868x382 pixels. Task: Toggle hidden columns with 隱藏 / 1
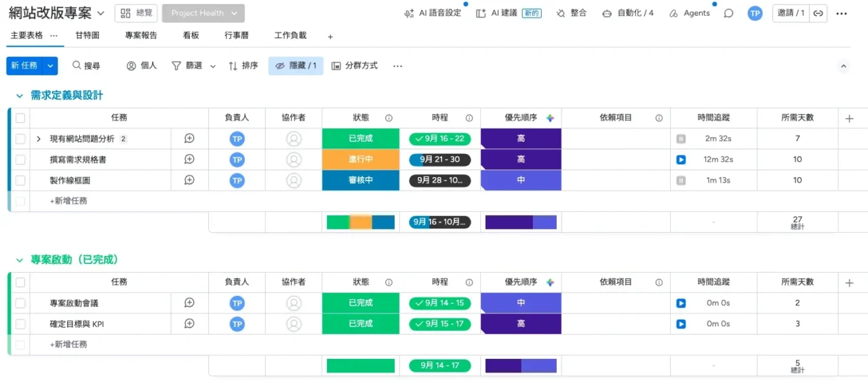pyautogui.click(x=296, y=66)
